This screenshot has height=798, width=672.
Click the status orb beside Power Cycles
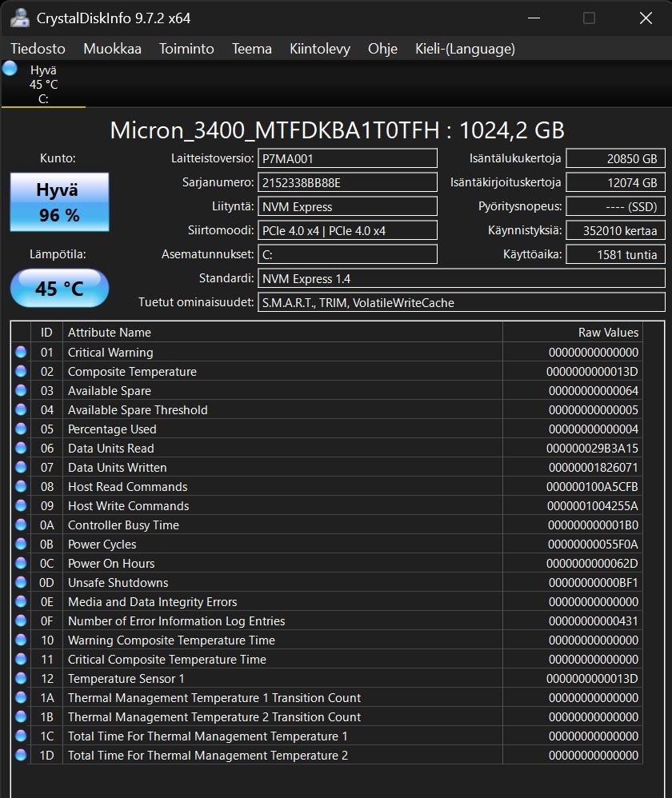click(x=21, y=545)
